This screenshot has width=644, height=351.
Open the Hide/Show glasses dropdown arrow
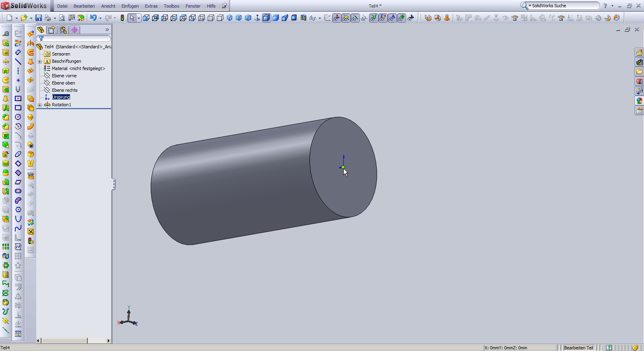320,18
